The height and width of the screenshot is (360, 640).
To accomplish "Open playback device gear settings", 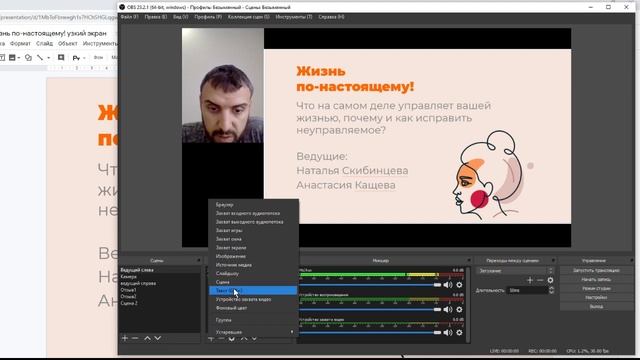I will [459, 309].
